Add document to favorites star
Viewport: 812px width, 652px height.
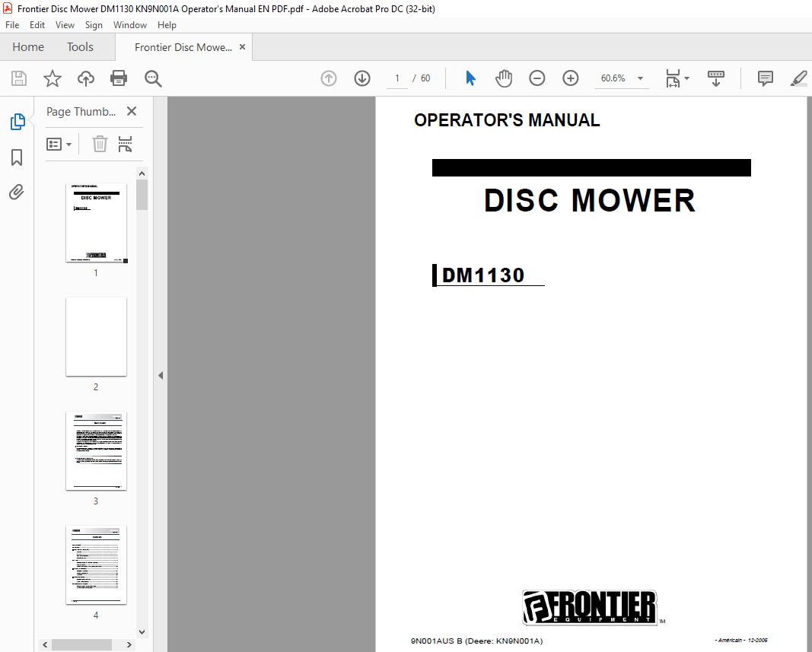point(52,78)
